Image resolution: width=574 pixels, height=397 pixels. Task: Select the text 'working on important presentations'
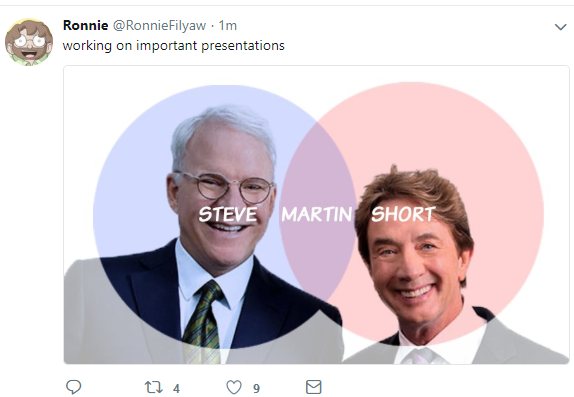click(174, 46)
